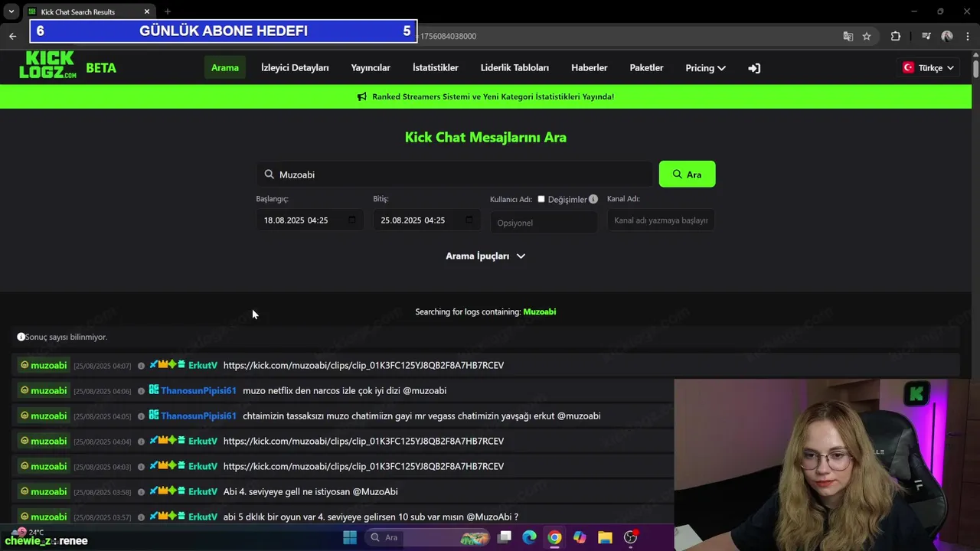Click the ErkutV clip message row at 04:04
This screenshot has width=980, height=551.
[x=345, y=442]
